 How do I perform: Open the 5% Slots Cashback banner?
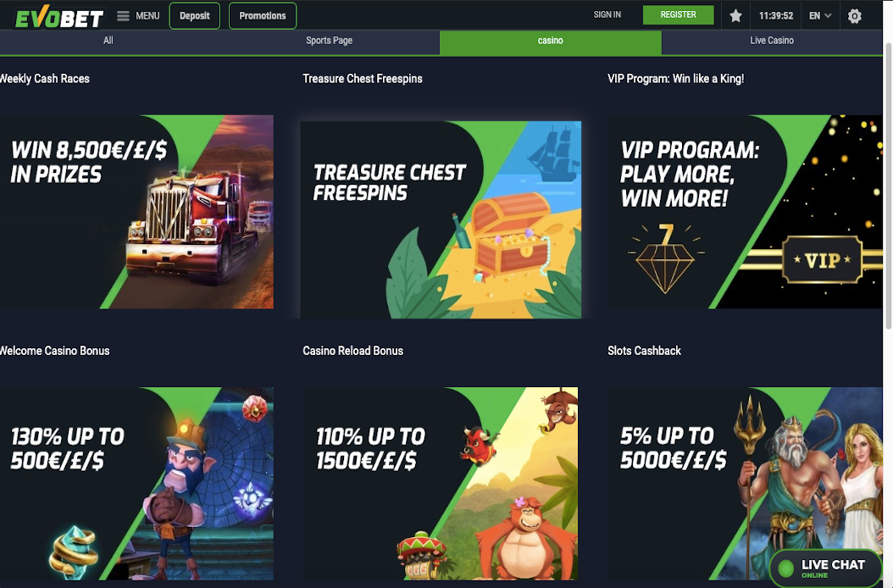pos(745,484)
